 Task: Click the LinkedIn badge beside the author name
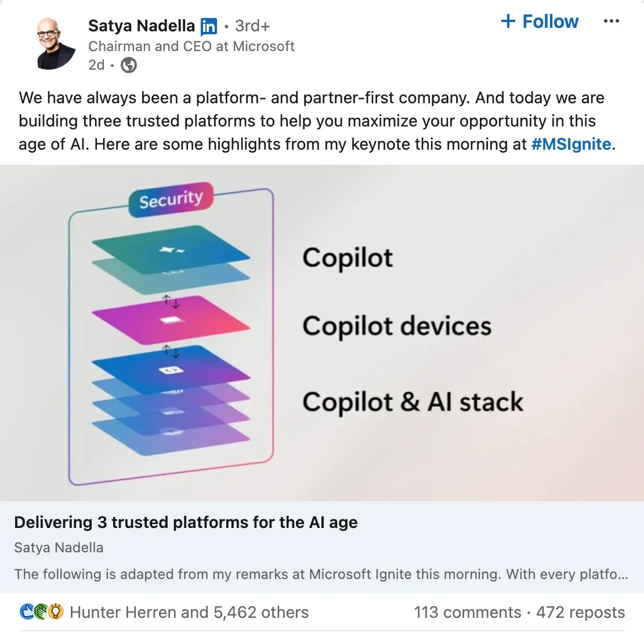208,27
